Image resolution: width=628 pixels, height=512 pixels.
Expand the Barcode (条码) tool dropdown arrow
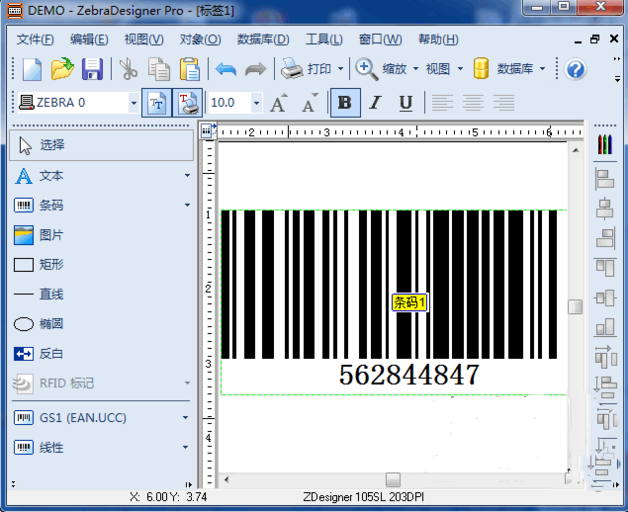click(x=187, y=205)
